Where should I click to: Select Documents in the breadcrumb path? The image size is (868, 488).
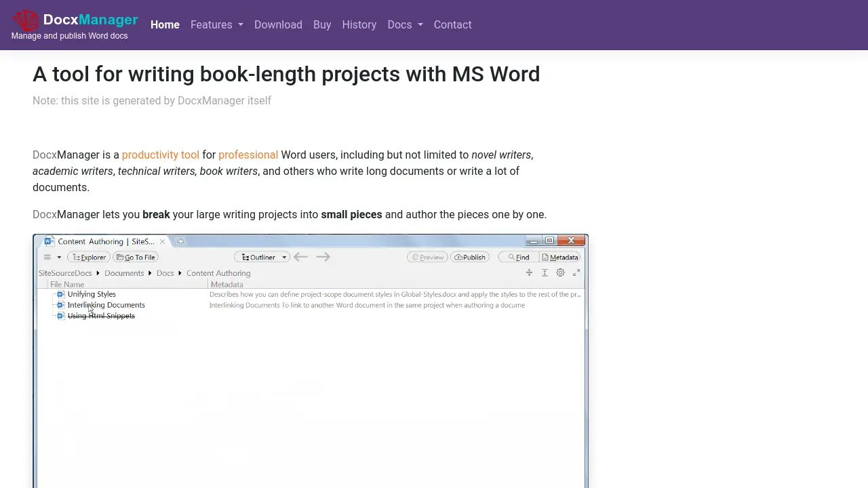coord(124,273)
